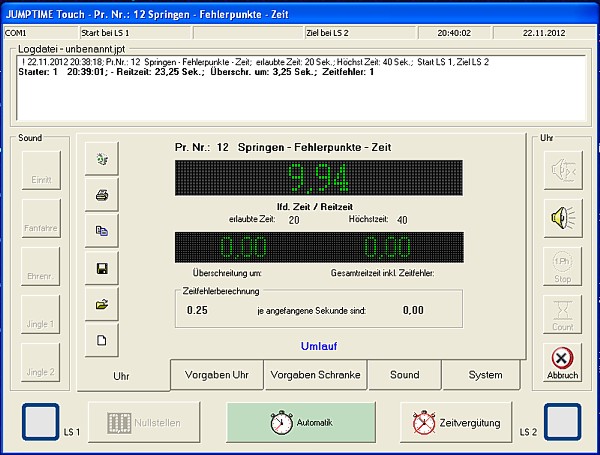Play the Ehrenr. sound
The width and height of the screenshot is (600, 455).
click(41, 266)
